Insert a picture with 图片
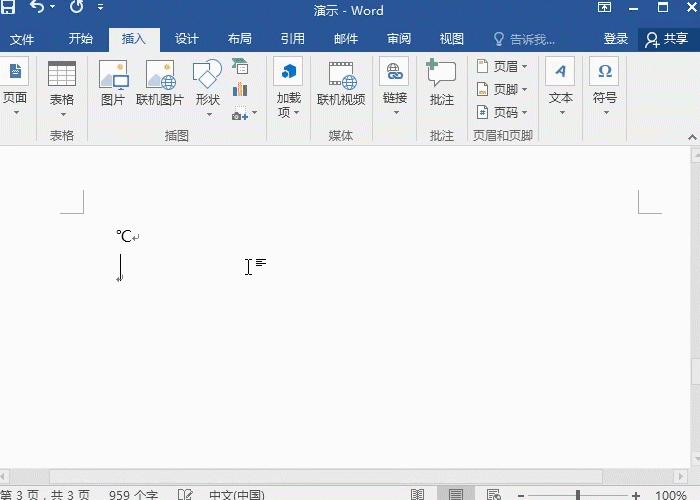This screenshot has height=500, width=700. [x=113, y=83]
